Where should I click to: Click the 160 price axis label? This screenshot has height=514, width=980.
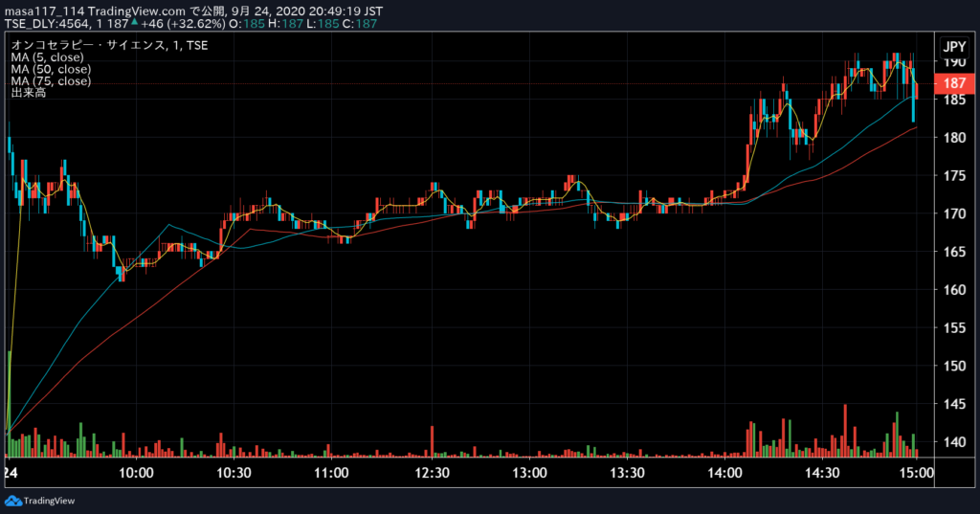point(954,289)
